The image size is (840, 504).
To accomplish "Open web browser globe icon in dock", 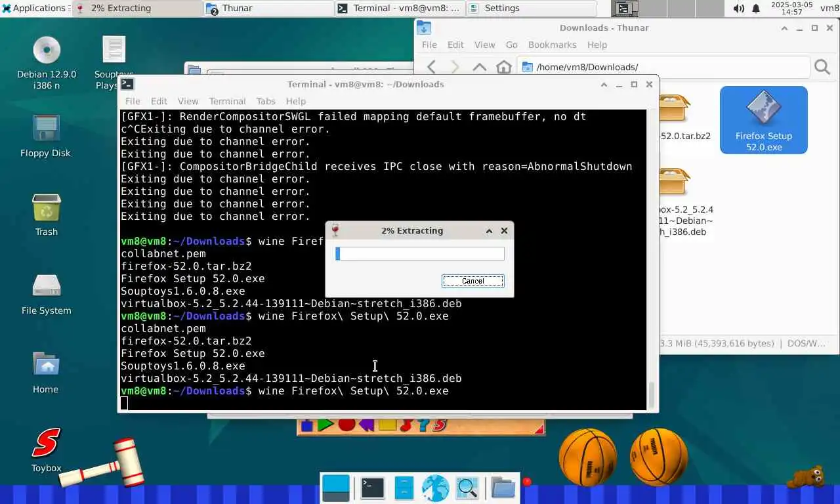I will click(435, 488).
